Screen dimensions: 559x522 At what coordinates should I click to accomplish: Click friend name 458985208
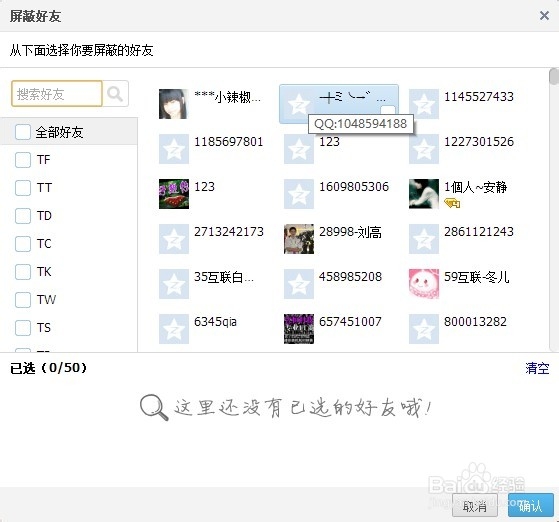[x=350, y=276]
